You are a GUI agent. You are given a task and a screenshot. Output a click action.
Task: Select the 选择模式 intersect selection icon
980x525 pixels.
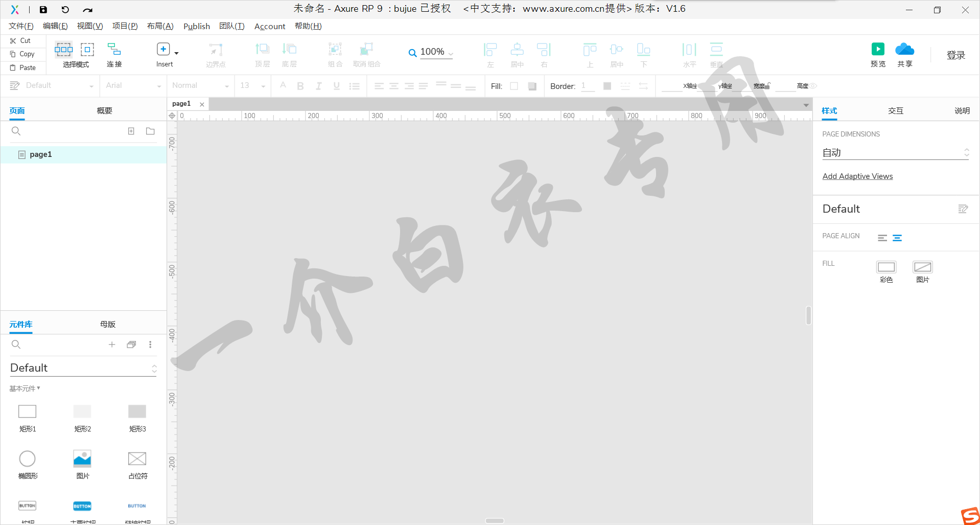pyautogui.click(x=63, y=50)
